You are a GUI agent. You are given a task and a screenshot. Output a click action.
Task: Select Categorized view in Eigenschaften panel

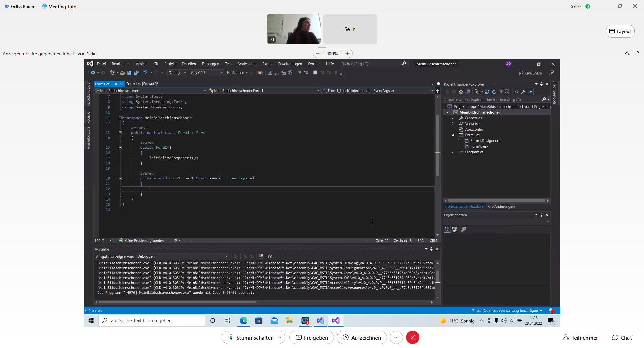click(x=447, y=229)
